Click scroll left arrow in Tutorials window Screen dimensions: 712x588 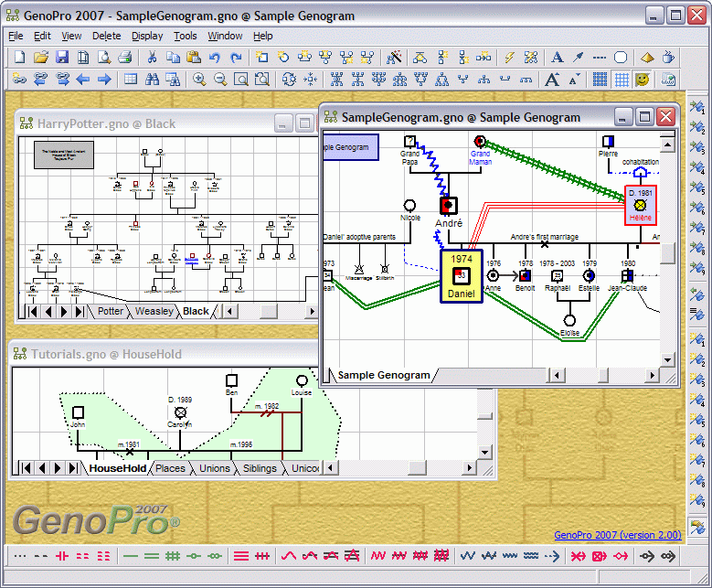point(330,468)
